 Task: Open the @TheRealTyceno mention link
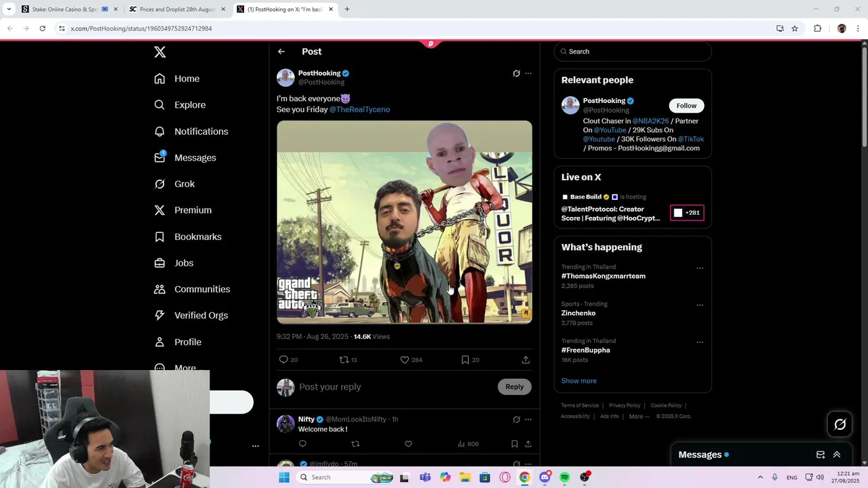(359, 109)
